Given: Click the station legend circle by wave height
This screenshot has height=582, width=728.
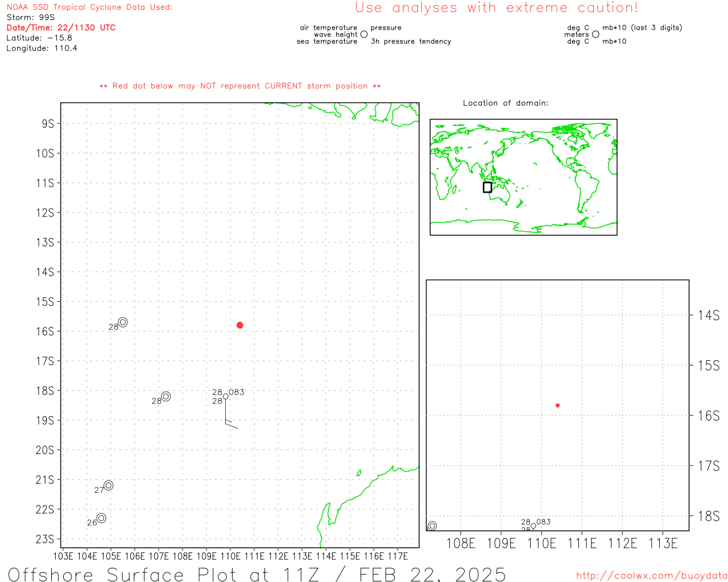Looking at the screenshot, I should click(364, 34).
